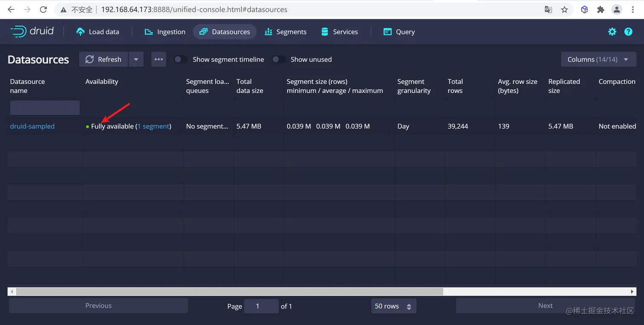Sort by Replicated size column header
Image resolution: width=644 pixels, height=325 pixels.
click(x=564, y=86)
